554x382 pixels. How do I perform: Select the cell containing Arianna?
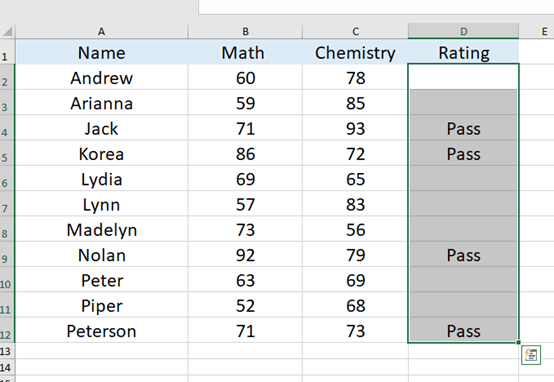(x=102, y=103)
